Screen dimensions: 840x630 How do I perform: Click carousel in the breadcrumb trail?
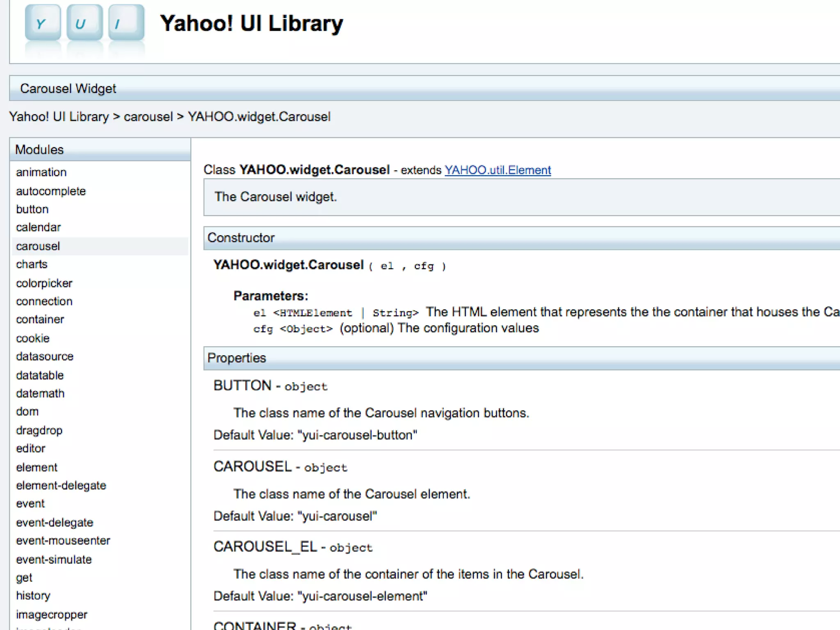coord(148,117)
